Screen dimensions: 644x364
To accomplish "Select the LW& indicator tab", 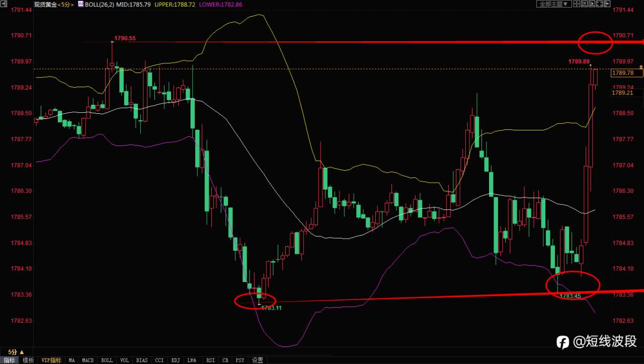I will point(192,360).
